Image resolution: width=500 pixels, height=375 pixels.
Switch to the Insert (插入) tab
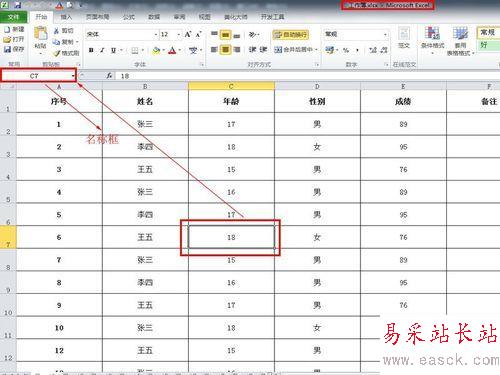[x=66, y=17]
